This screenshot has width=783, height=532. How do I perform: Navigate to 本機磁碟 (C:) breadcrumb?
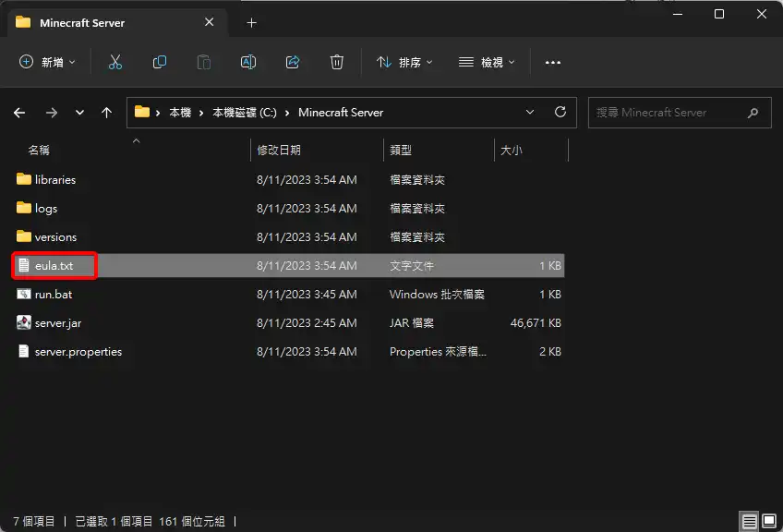245,113
